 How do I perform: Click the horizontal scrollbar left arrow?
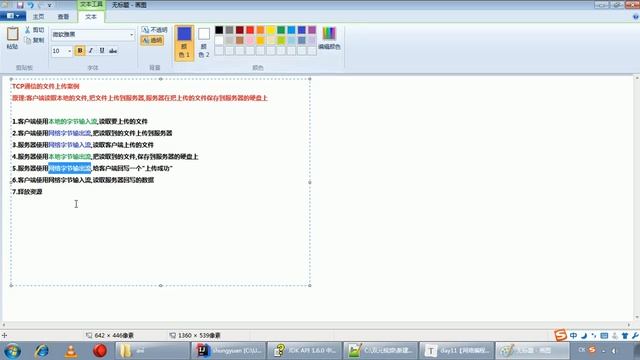coord(4,325)
